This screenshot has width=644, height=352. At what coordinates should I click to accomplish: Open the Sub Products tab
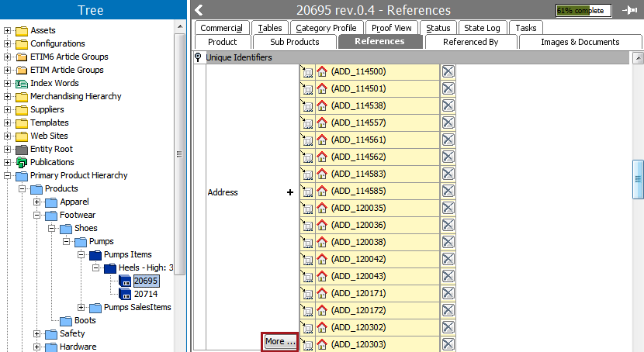pos(295,42)
